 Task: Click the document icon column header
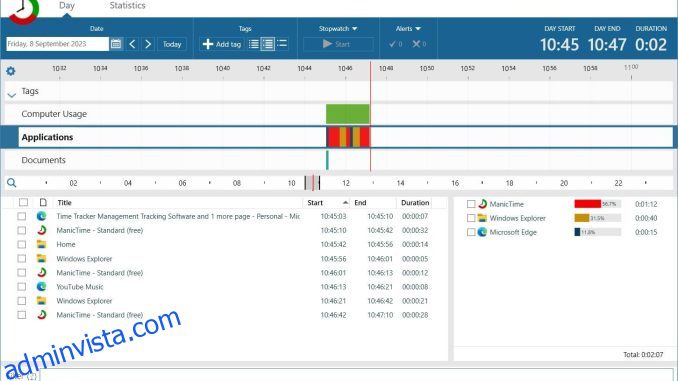[x=43, y=202]
